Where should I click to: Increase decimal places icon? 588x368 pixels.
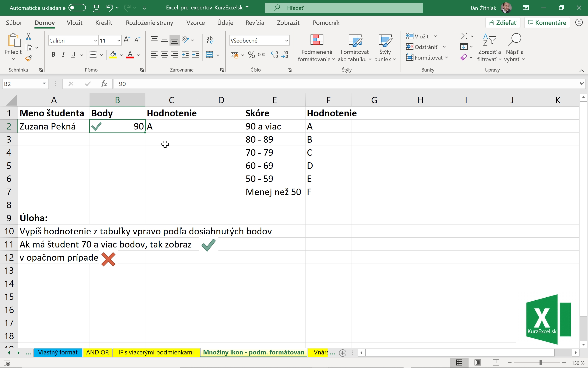[274, 55]
